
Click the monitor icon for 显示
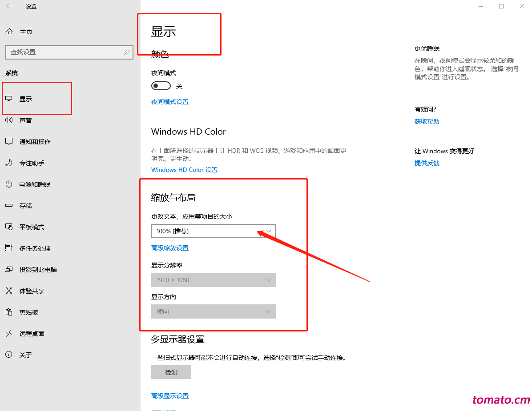pyautogui.click(x=9, y=99)
